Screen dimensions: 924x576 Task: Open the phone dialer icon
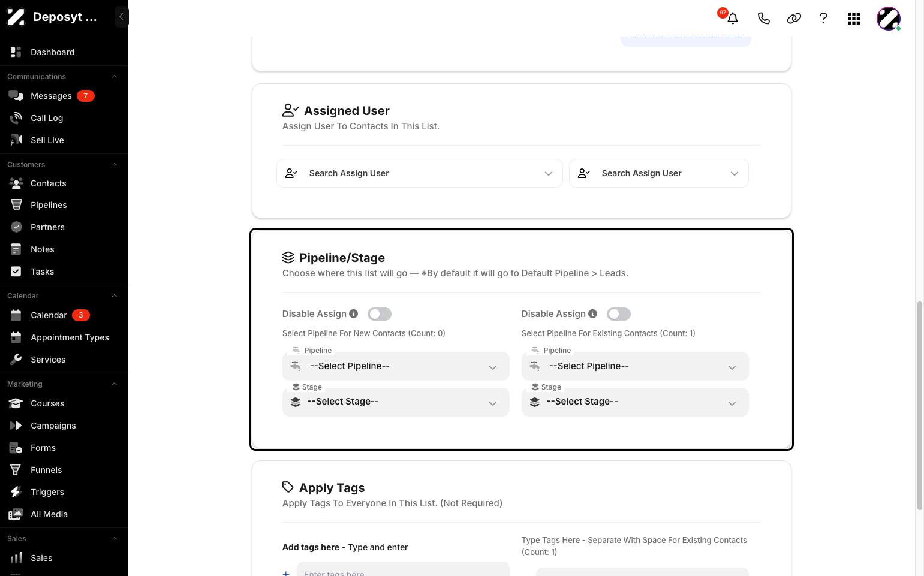763,19
